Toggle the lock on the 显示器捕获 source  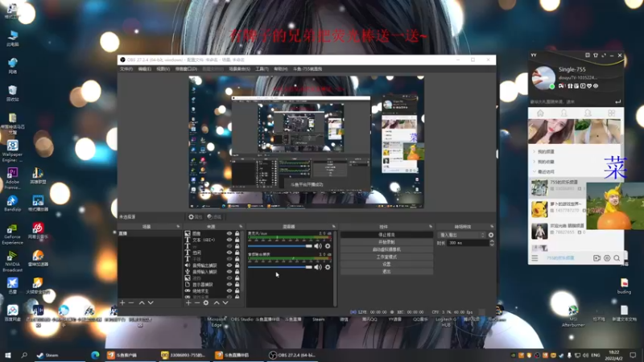pos(237,285)
